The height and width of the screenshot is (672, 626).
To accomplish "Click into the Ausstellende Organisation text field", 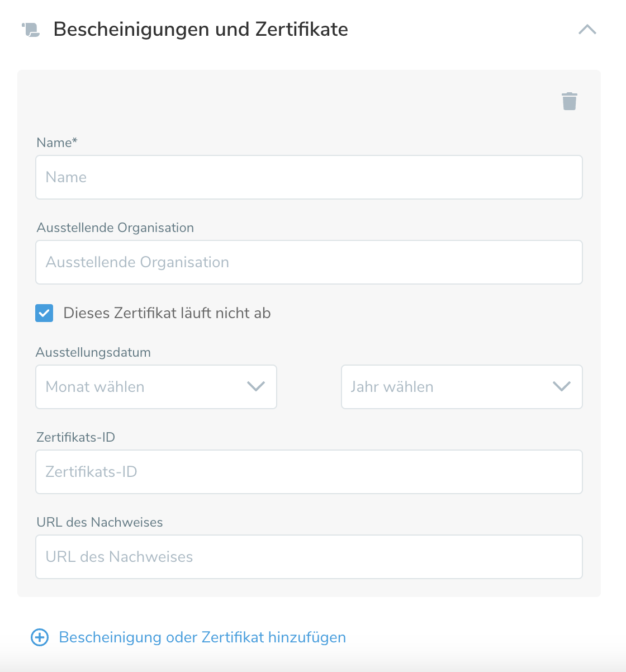I will coord(309,262).
